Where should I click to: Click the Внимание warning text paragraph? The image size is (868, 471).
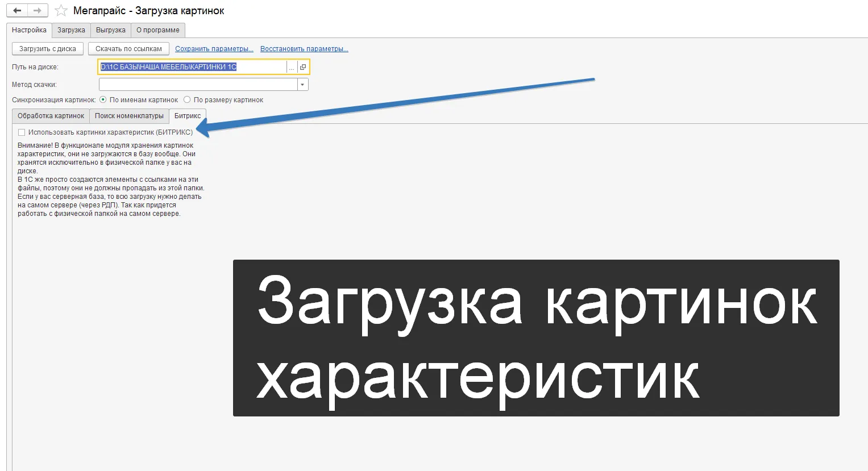[111, 180]
